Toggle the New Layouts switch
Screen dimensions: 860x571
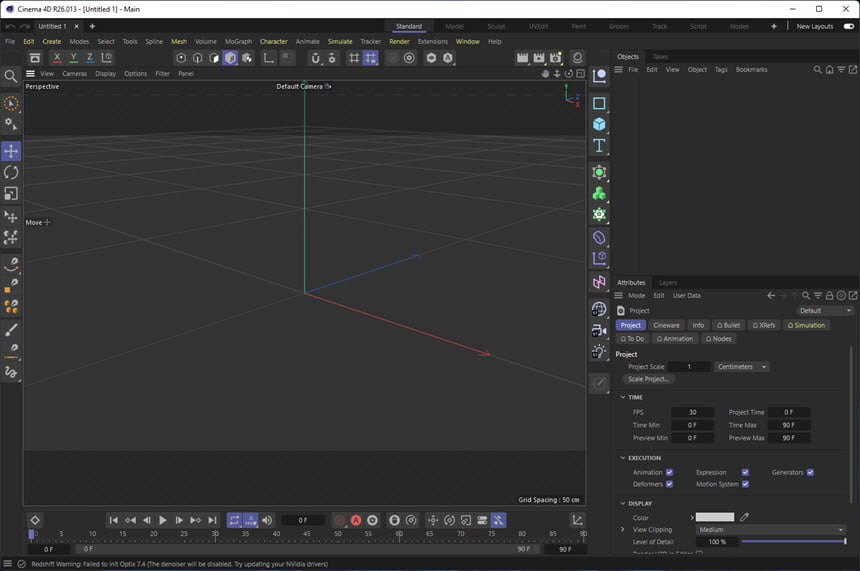[x=848, y=26]
